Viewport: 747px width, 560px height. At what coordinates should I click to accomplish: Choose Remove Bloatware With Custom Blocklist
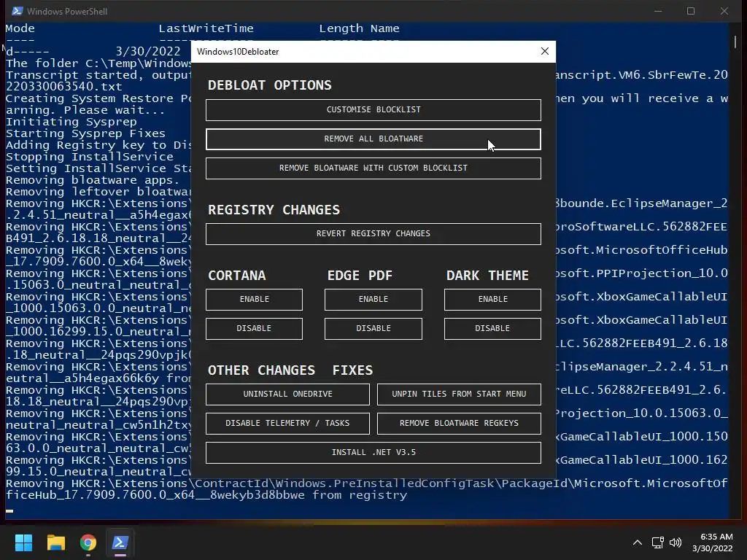pos(373,168)
